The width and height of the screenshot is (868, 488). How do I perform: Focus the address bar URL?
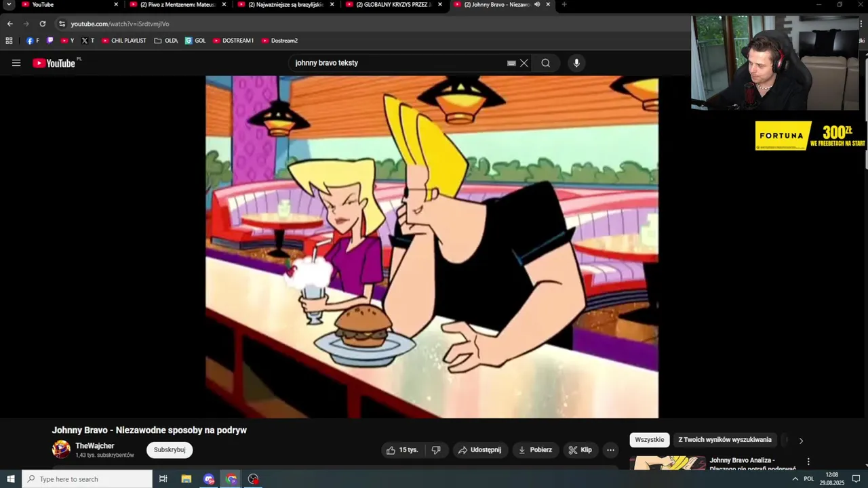(120, 24)
